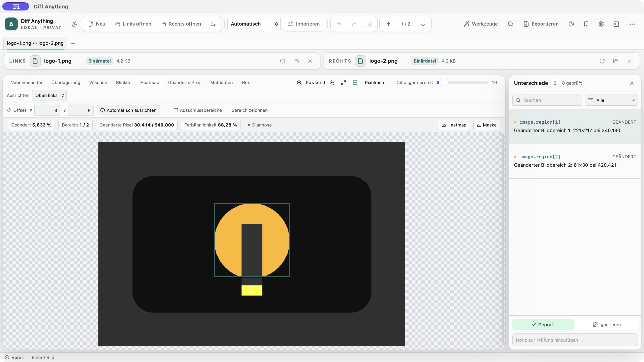
Task: Click the Offset X input field
Action: 47,110
